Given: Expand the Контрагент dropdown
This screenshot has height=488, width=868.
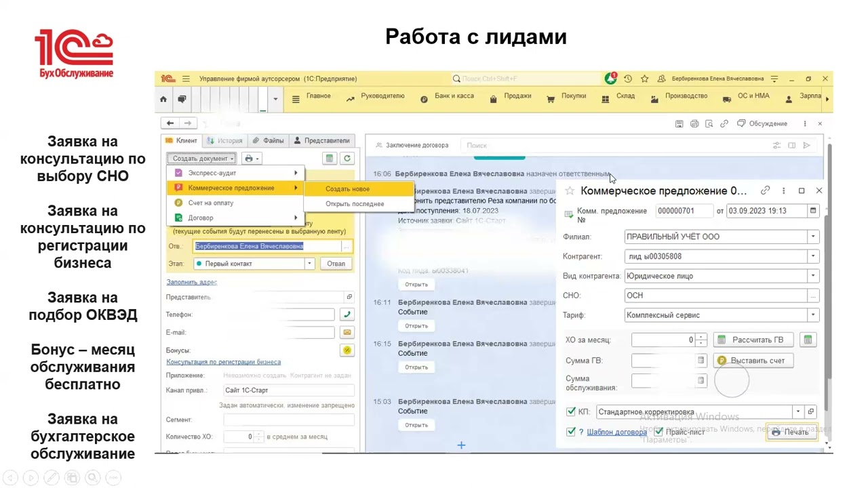Looking at the screenshot, I should tap(813, 256).
